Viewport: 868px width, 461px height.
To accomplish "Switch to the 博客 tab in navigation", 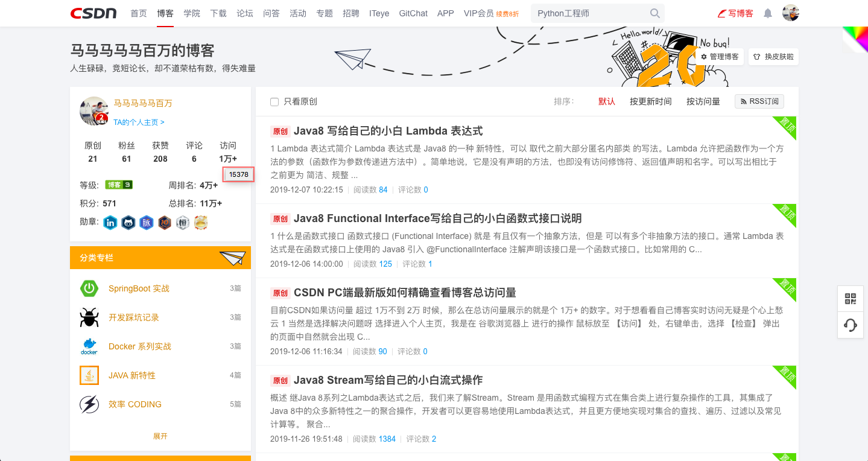I will (x=165, y=13).
